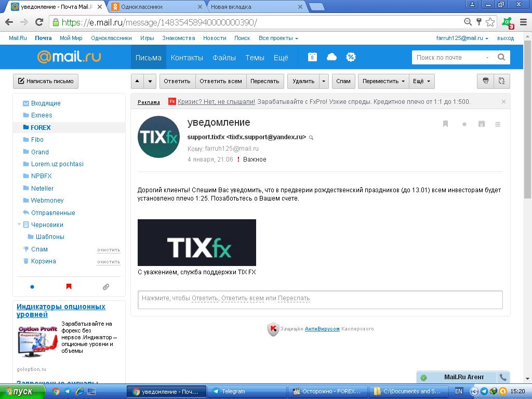Screen dimensions: 532x399
Task: Open the mail.ru logo home
Action: point(69,57)
